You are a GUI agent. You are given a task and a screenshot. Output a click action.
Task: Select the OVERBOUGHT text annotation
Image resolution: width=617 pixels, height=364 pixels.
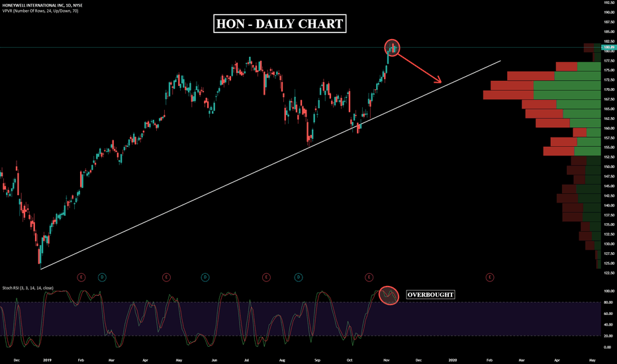click(x=430, y=295)
